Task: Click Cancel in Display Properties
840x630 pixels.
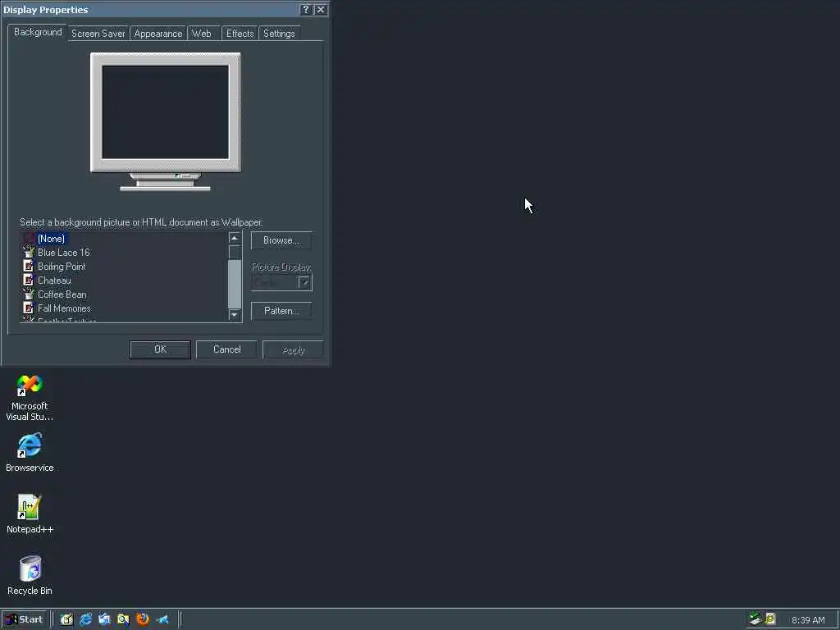Action: coord(226,349)
